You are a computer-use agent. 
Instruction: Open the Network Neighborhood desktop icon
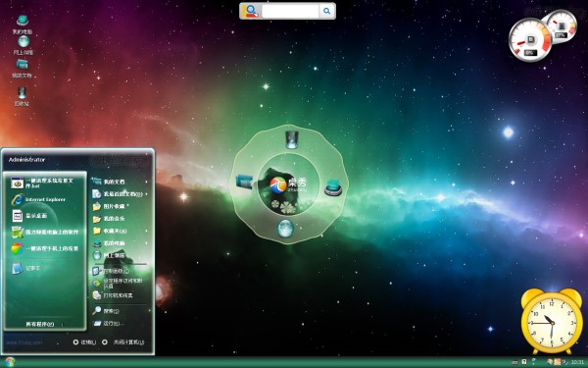tap(24, 45)
